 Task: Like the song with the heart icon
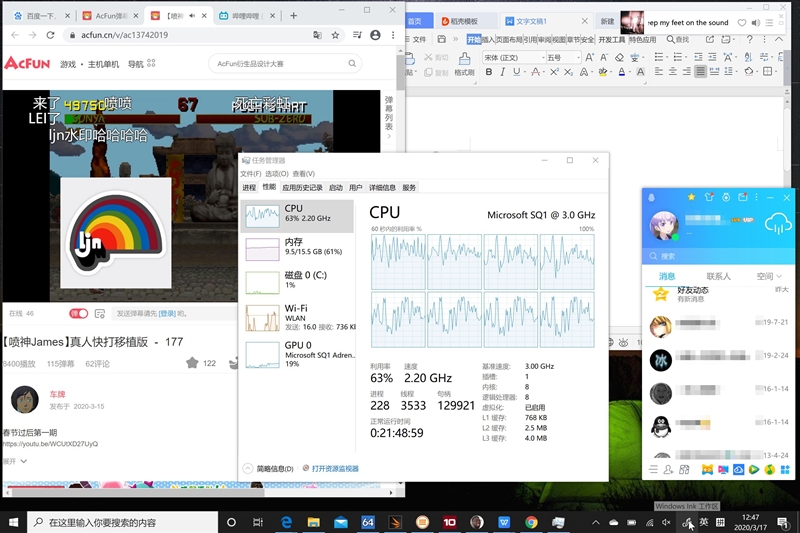click(x=742, y=22)
